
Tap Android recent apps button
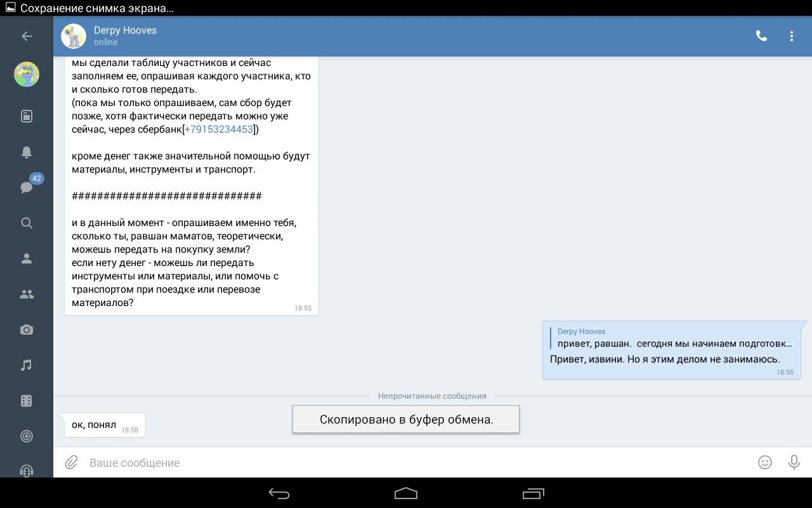coord(534,493)
